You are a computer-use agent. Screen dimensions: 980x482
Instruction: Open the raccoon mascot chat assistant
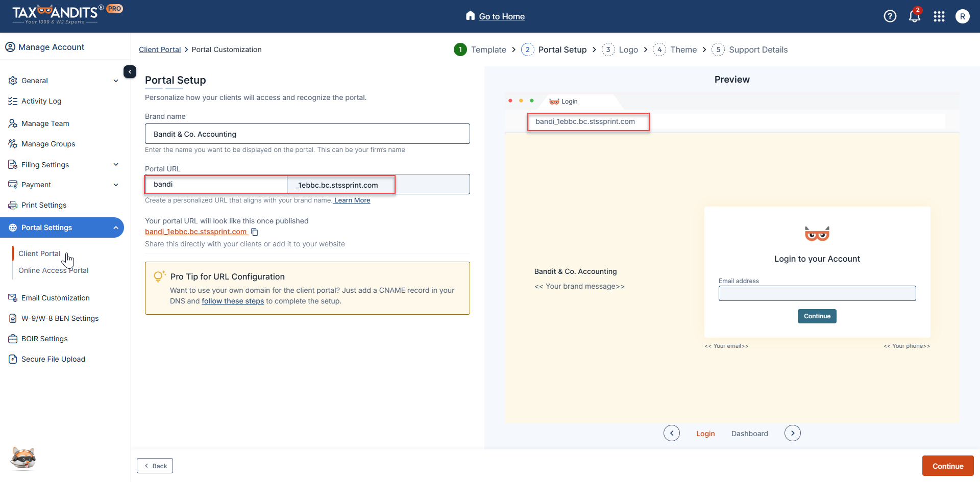pos(23,458)
